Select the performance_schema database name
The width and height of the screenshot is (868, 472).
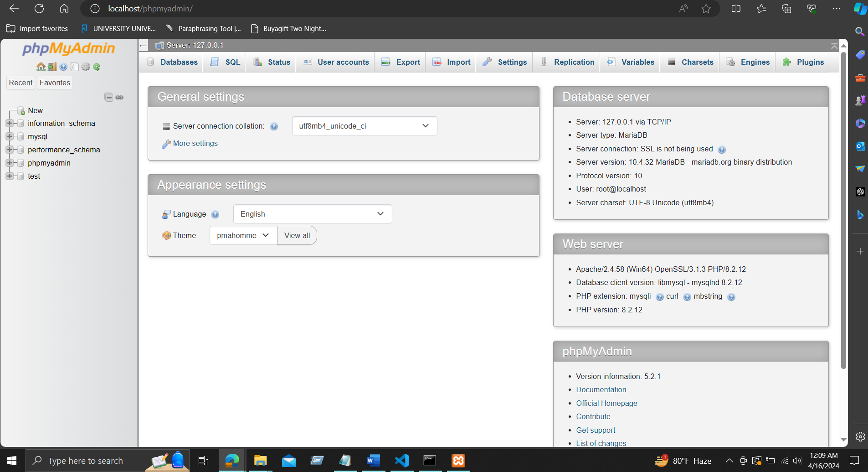coord(64,150)
